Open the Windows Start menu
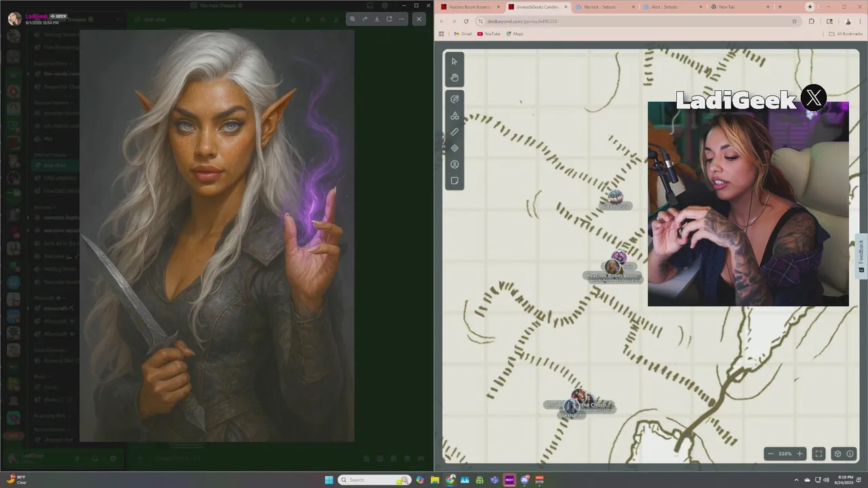The image size is (868, 488). [x=329, y=480]
